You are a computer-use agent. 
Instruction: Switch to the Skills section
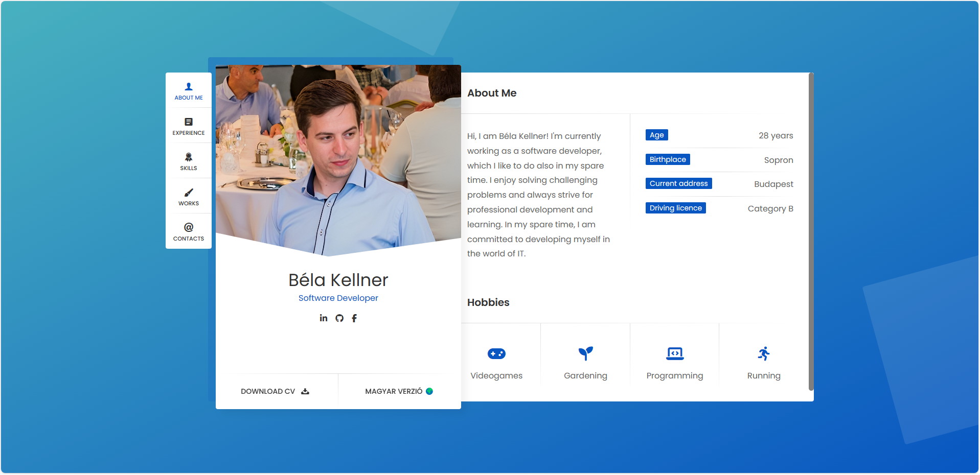[x=189, y=161]
